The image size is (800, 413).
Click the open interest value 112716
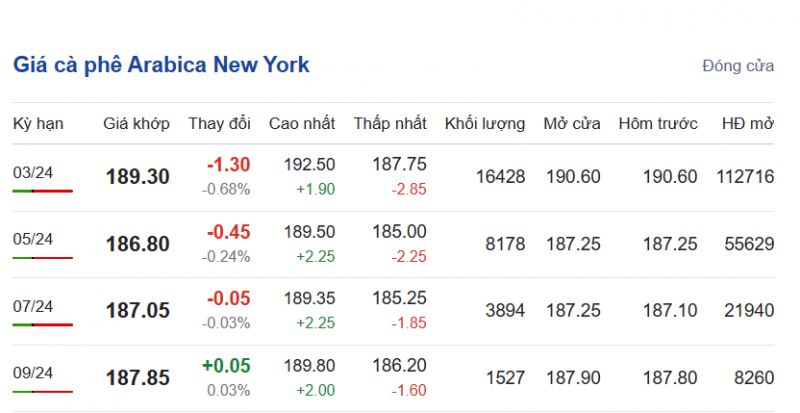point(745,177)
